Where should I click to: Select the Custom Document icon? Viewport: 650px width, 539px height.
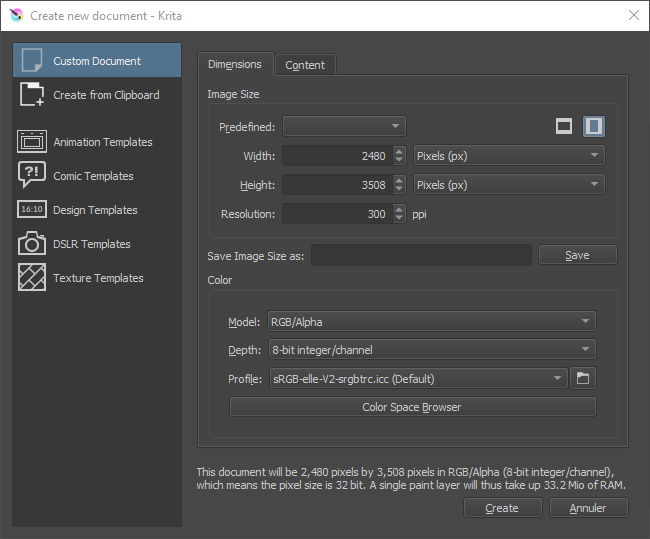pyautogui.click(x=32, y=60)
